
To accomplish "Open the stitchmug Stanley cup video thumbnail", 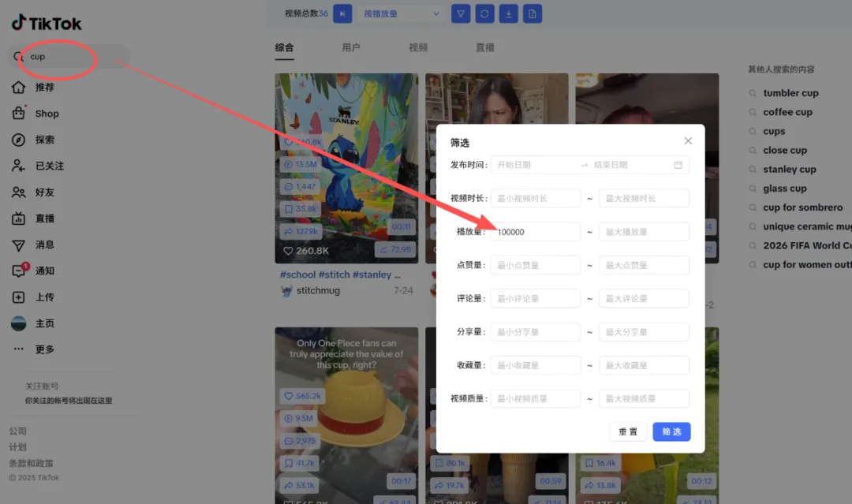I will (346, 168).
